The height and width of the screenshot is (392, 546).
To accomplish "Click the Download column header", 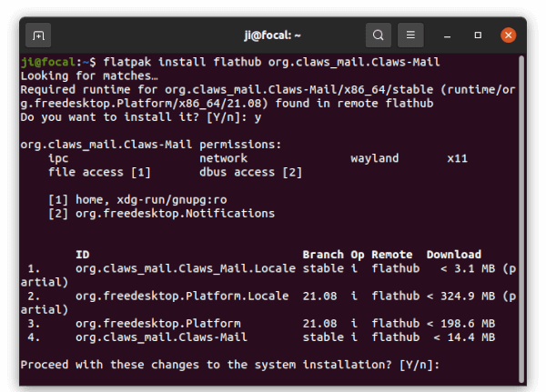I will (x=454, y=255).
